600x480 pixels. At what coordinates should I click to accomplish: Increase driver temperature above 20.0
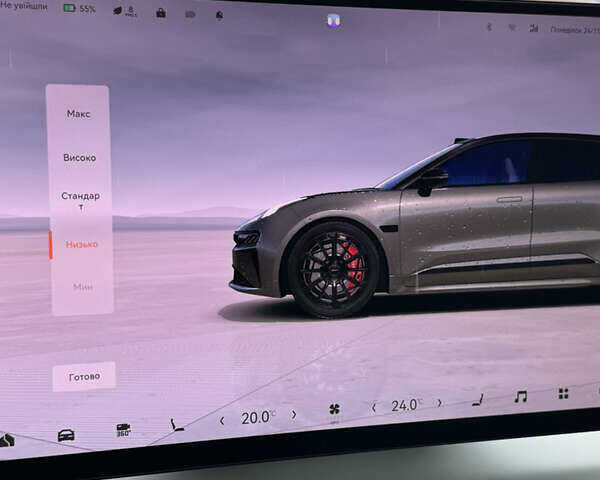point(293,415)
